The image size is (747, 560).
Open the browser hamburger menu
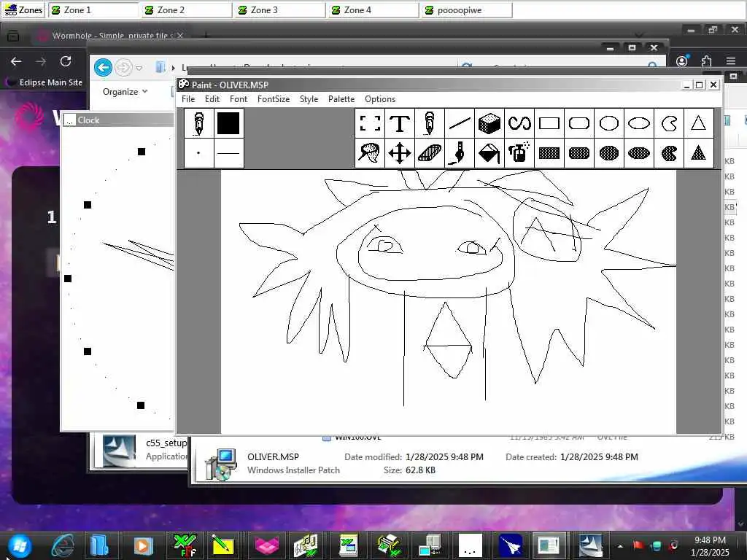click(731, 61)
